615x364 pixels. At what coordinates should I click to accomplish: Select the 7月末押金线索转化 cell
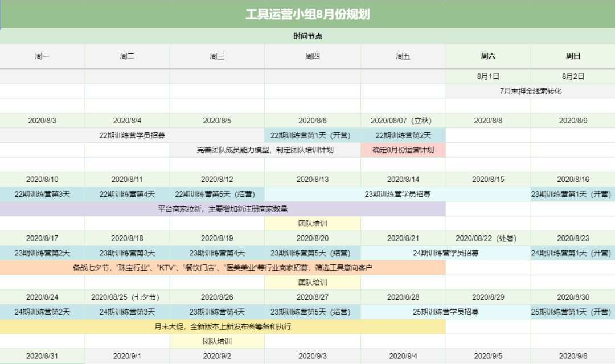pyautogui.click(x=530, y=91)
